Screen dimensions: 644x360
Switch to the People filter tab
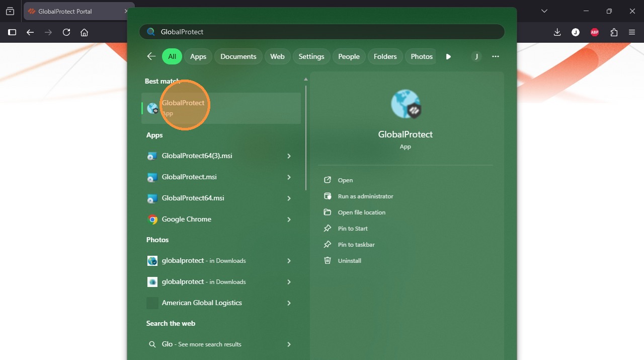click(x=349, y=56)
